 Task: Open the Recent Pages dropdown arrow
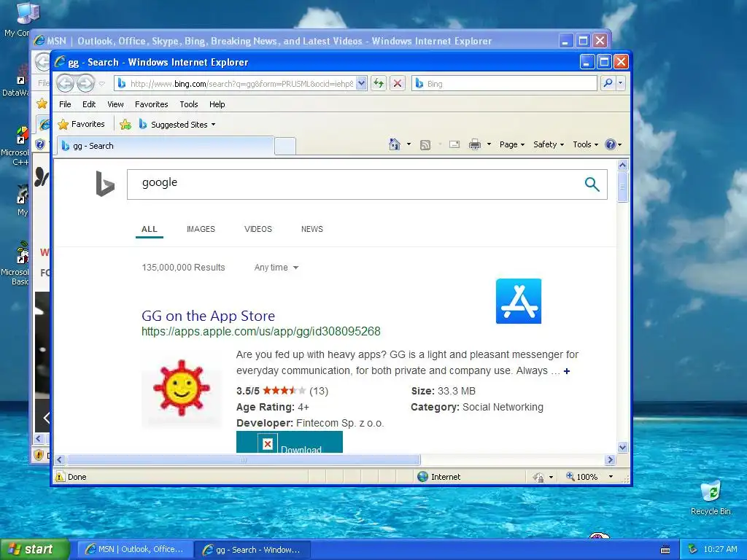101,84
